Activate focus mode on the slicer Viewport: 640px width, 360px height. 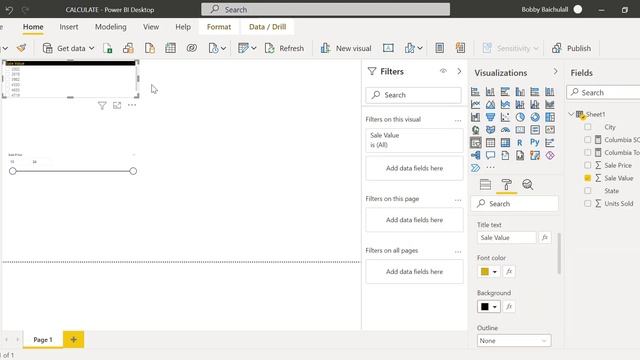117,106
